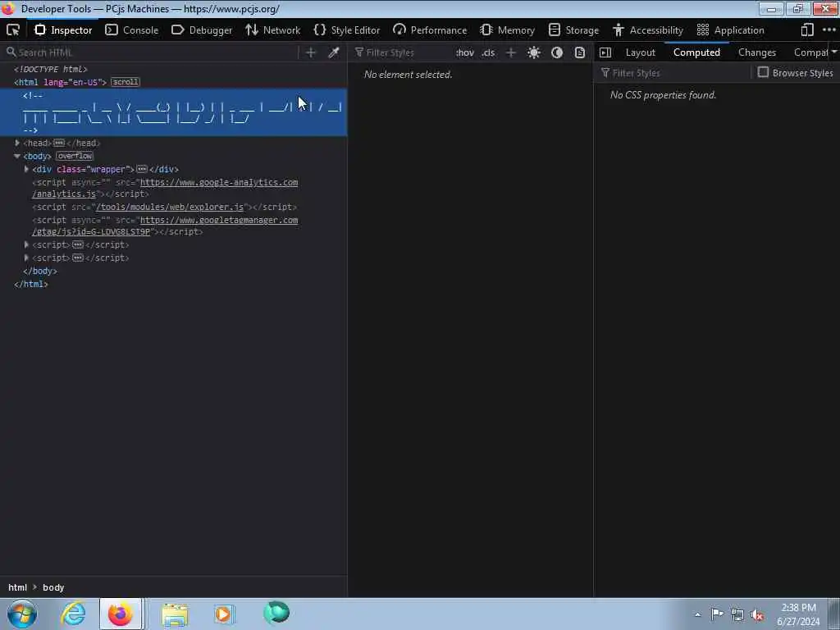Screen dimensions: 840x630
Task: Focus the rules Filter Styles field
Action: tap(402, 52)
